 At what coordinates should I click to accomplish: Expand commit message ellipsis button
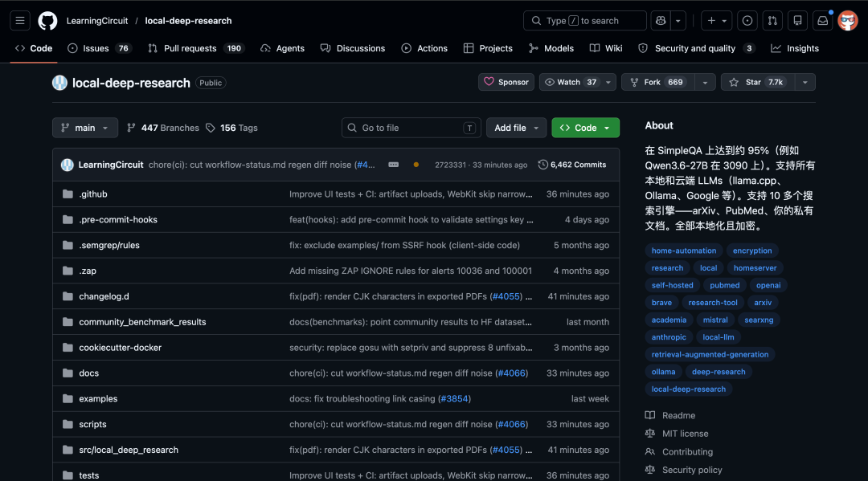pyautogui.click(x=394, y=165)
